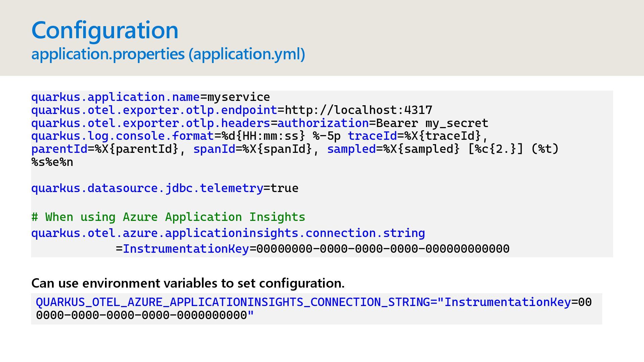This screenshot has height=362, width=644.
Task: Click quarkus.log.console.format property key
Action: [122, 136]
